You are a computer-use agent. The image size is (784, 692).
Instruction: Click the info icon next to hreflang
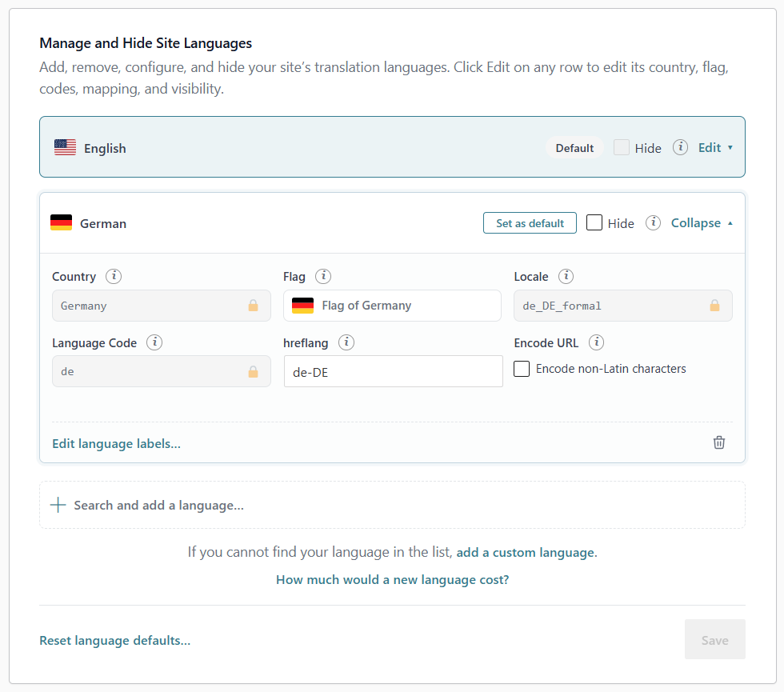(x=346, y=342)
